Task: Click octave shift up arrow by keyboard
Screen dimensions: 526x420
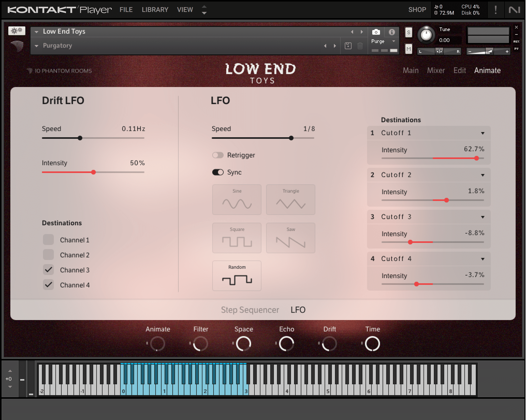Action: tap(10, 371)
